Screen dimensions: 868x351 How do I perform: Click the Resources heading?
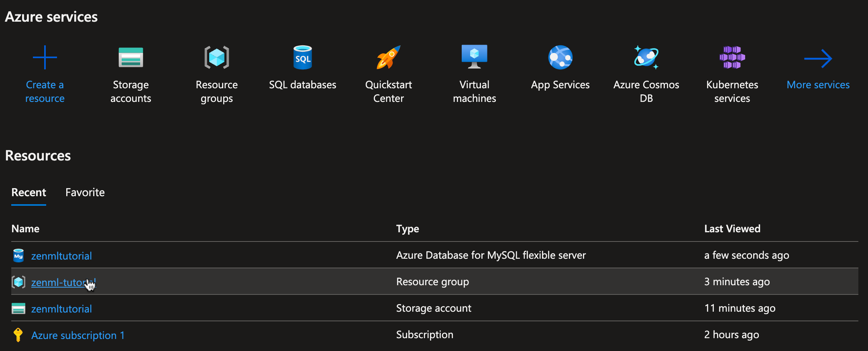(x=38, y=156)
